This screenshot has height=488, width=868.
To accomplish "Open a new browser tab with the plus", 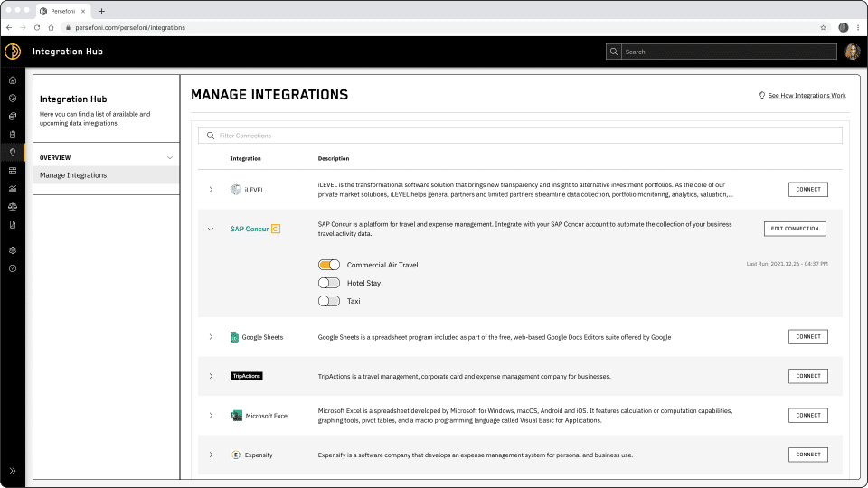I will 102,11.
